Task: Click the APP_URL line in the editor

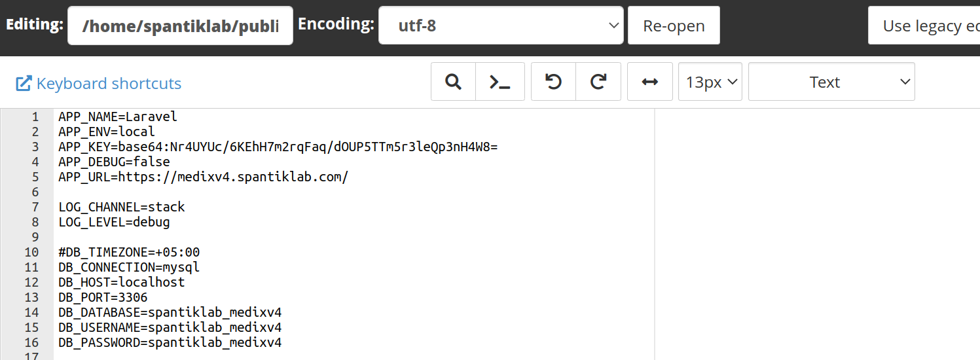Action: pos(203,177)
